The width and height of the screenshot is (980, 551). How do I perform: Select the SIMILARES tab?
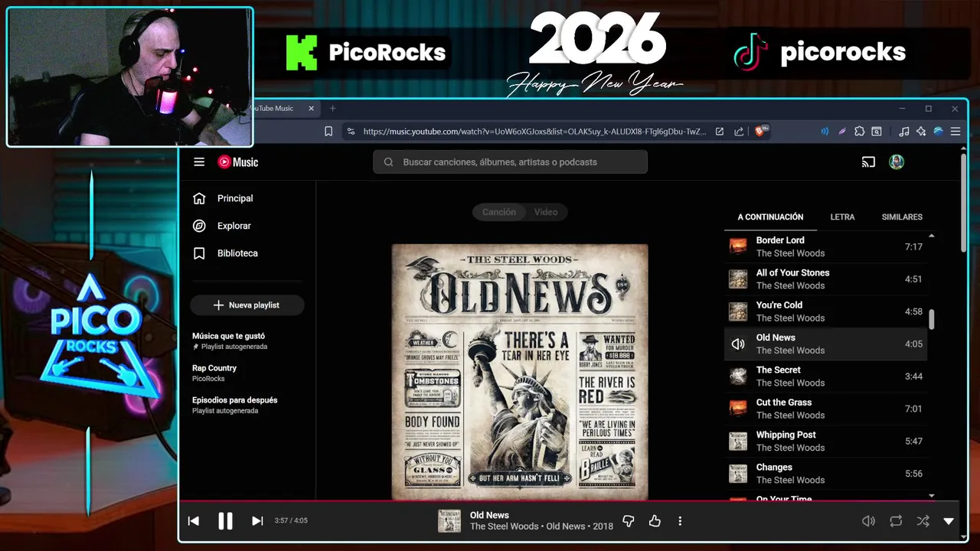point(902,217)
